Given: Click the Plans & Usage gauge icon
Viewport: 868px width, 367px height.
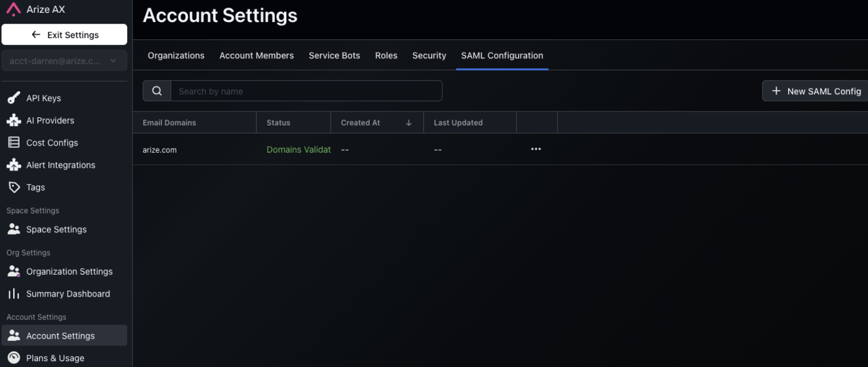Looking at the screenshot, I should 13,358.
